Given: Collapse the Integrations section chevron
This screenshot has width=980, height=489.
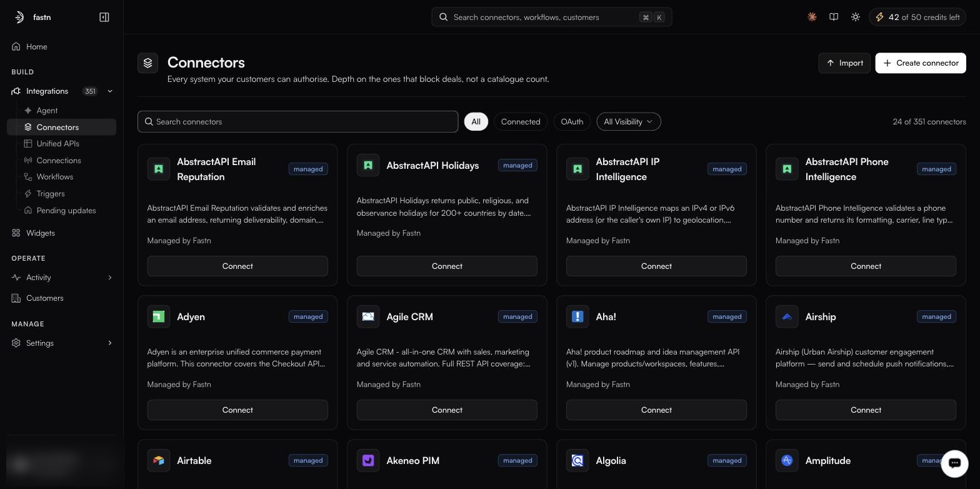Looking at the screenshot, I should coord(110,91).
